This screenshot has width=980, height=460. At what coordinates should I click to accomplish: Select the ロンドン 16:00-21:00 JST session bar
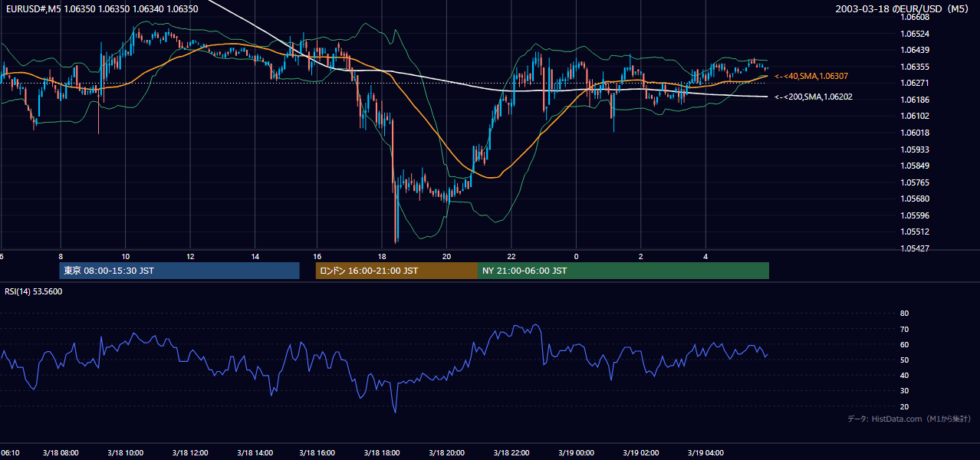[396, 271]
